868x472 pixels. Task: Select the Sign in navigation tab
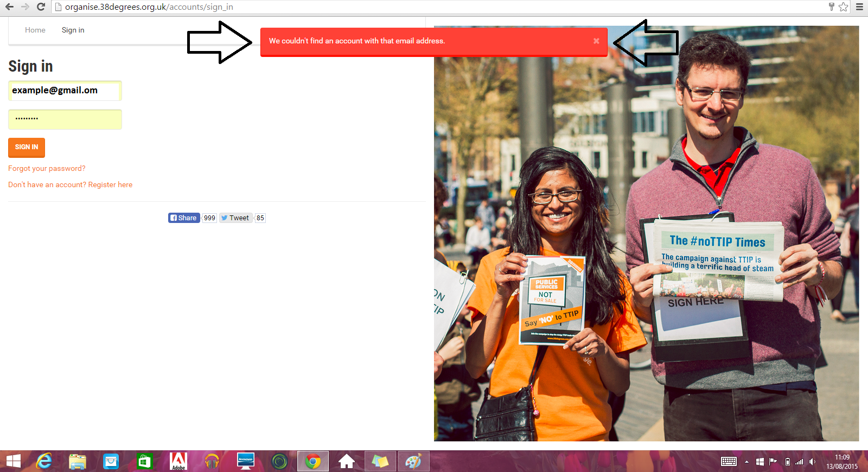pos(73,30)
